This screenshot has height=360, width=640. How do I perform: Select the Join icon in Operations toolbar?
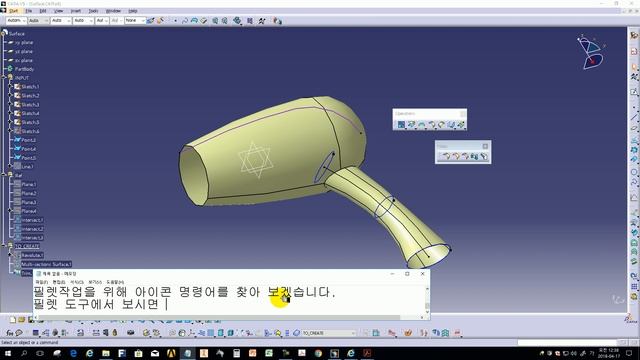pyautogui.click(x=401, y=124)
